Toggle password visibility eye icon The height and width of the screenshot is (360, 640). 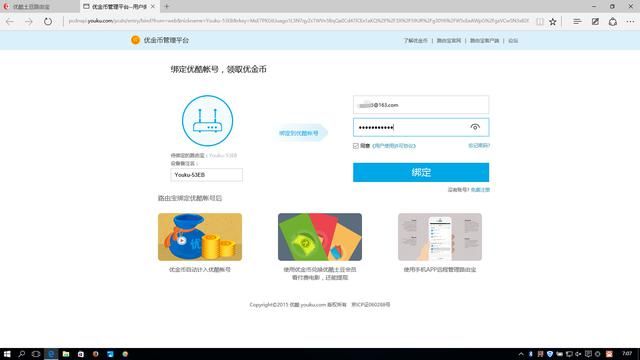475,127
